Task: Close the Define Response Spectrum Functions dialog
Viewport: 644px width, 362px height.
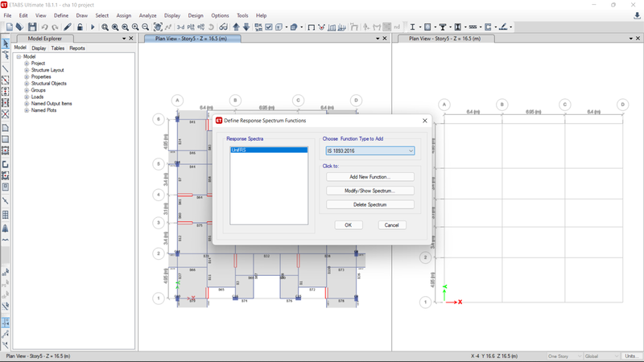Action: (425, 121)
